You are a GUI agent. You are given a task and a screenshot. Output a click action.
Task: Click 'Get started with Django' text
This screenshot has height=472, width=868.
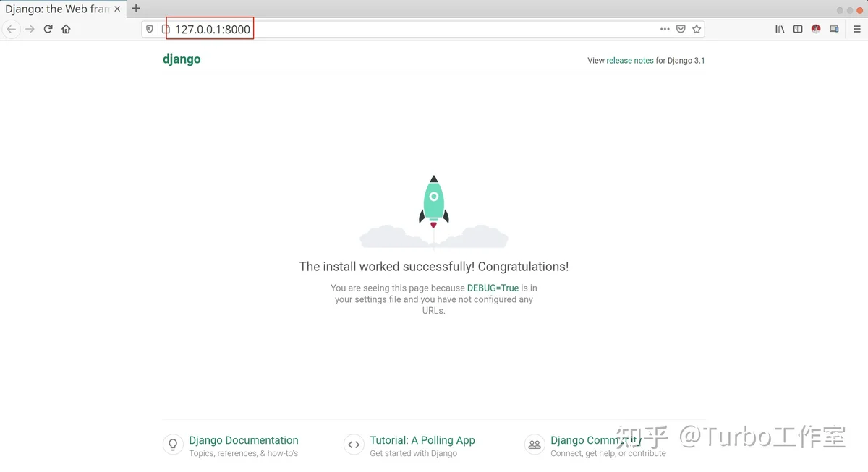pos(413,453)
